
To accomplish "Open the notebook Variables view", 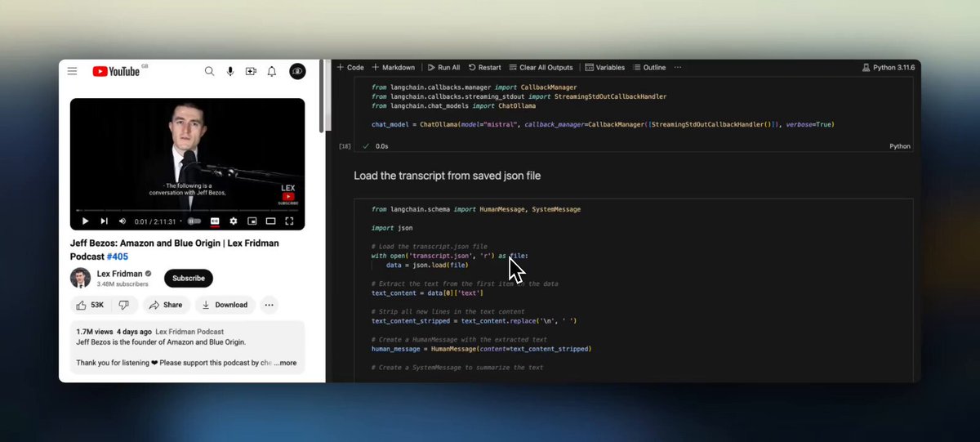I will click(x=605, y=67).
